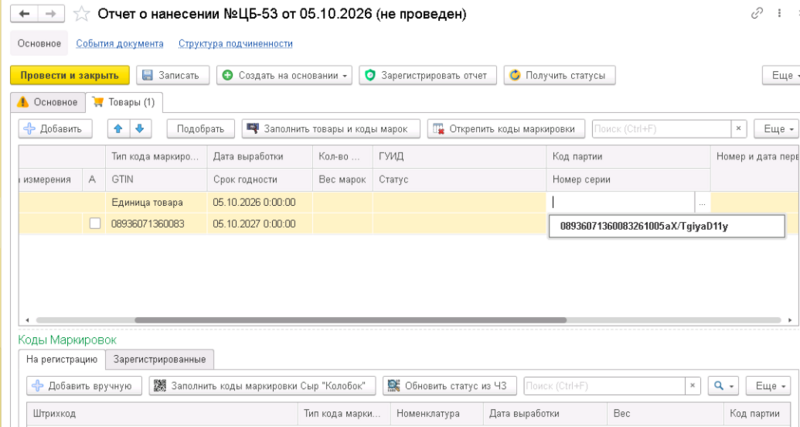This screenshot has height=427, width=800.
Task: Toggle the checkbox in the GTIN row
Action: coord(95,223)
